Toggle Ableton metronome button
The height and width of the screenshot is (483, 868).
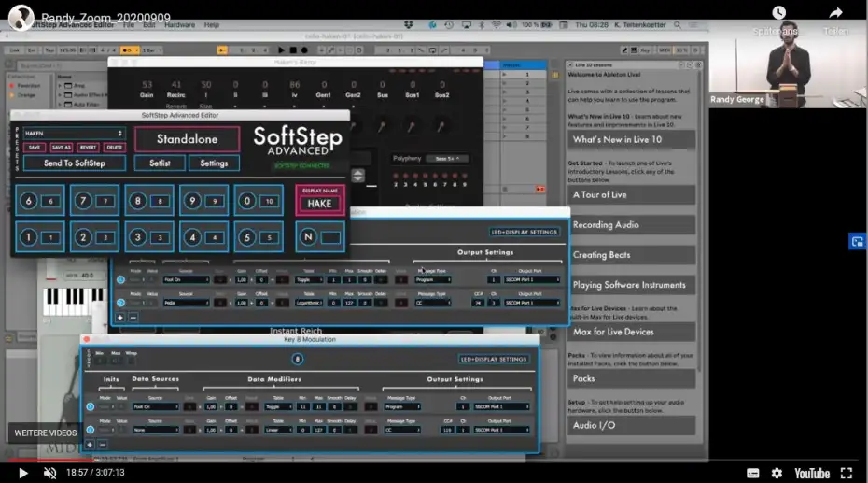129,50
